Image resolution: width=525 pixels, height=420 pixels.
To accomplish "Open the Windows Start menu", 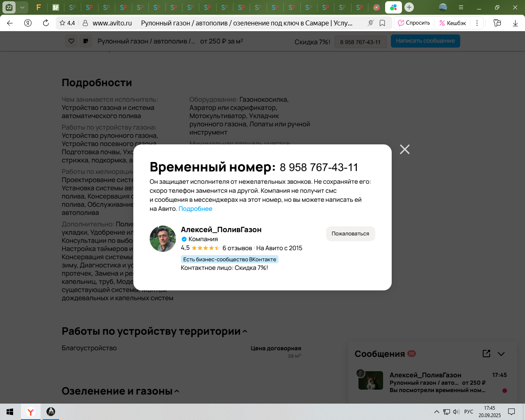I will (10, 412).
